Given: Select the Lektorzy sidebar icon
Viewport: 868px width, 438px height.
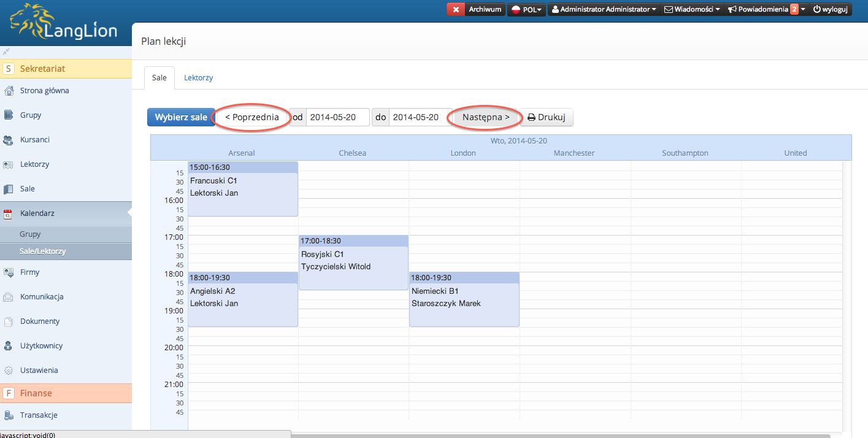Looking at the screenshot, I should 9,164.
